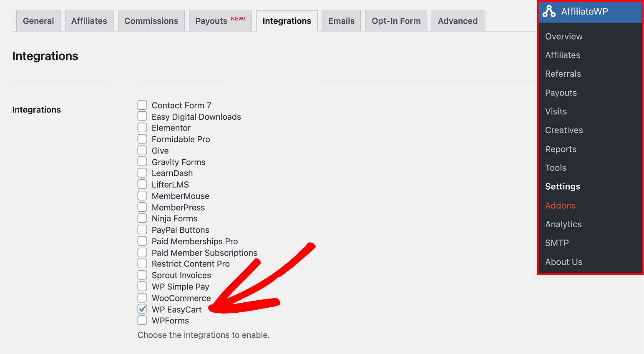The image size is (644, 354).
Task: Click the WP Simple Pay label
Action: (180, 287)
